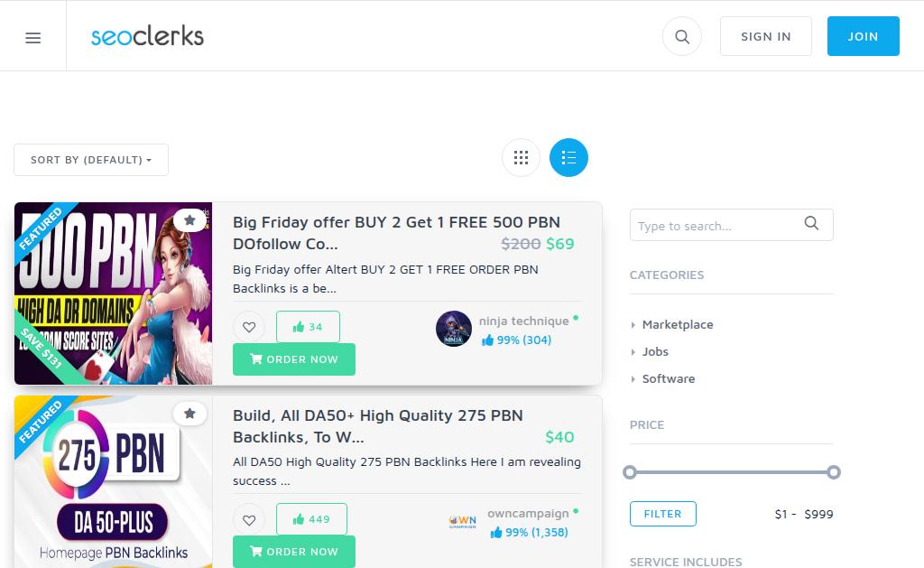
Task: Switch to grid view layout
Action: pyautogui.click(x=521, y=158)
